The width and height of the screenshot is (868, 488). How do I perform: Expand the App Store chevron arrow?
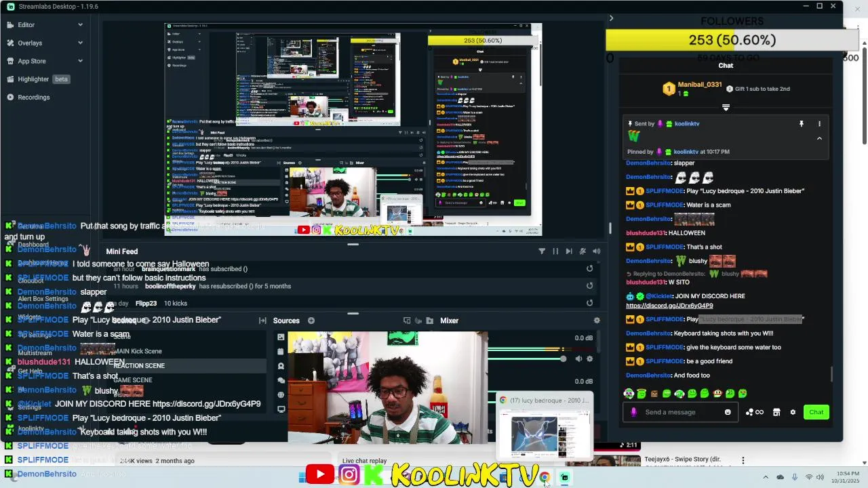point(80,61)
